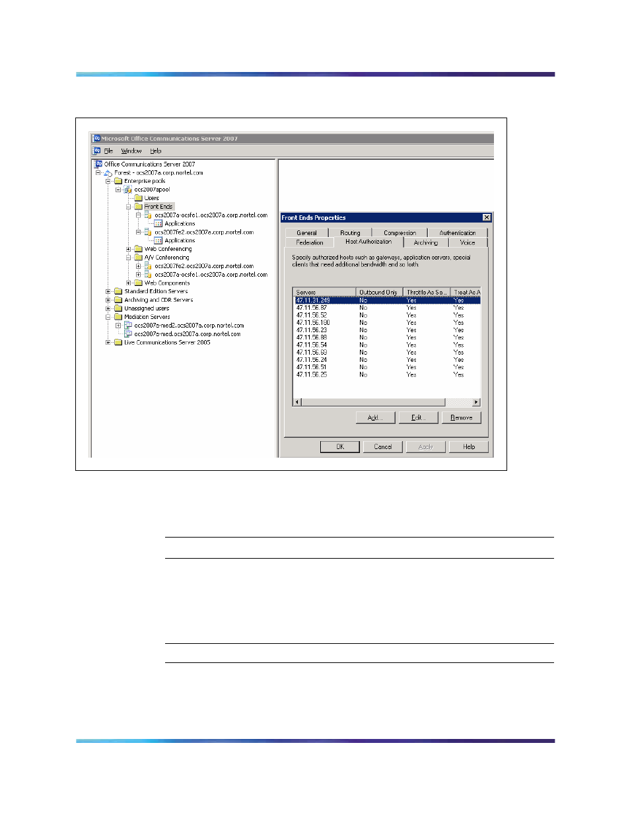Switch to the Routing tab
The height and width of the screenshot is (840, 630).
[x=350, y=233]
